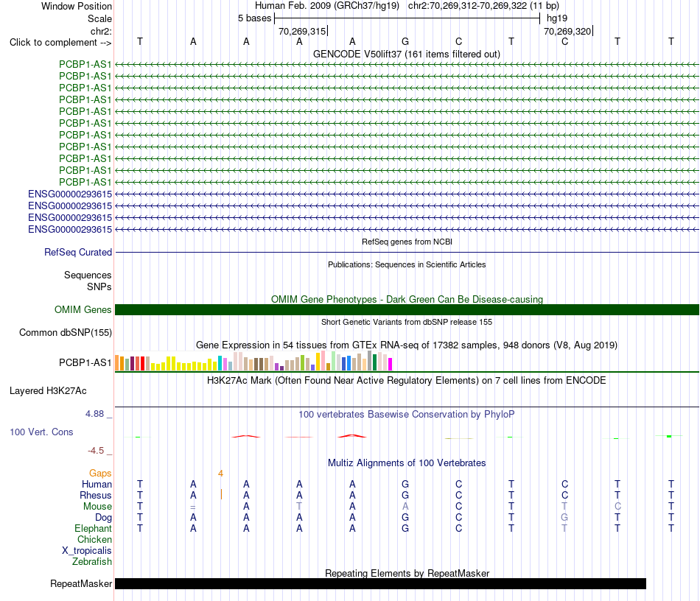Click the magenta bar in GTEx chart
The height and width of the screenshot is (601, 700).
pos(390,364)
